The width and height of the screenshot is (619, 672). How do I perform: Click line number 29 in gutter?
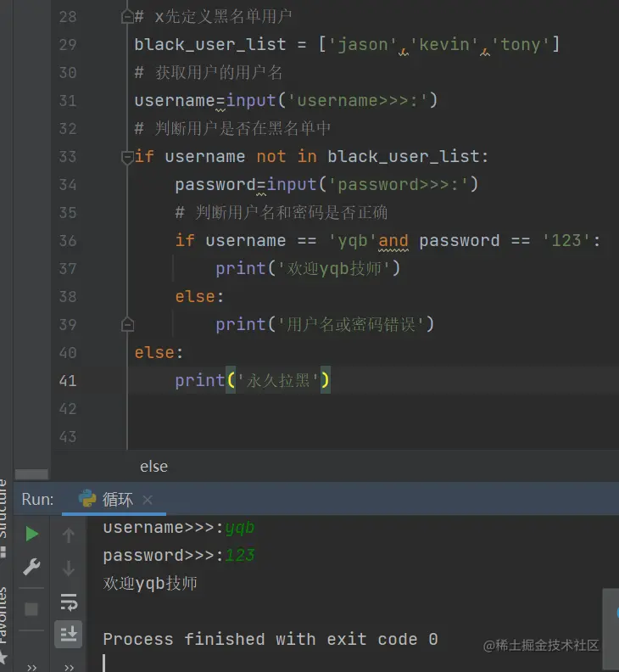tap(68, 45)
